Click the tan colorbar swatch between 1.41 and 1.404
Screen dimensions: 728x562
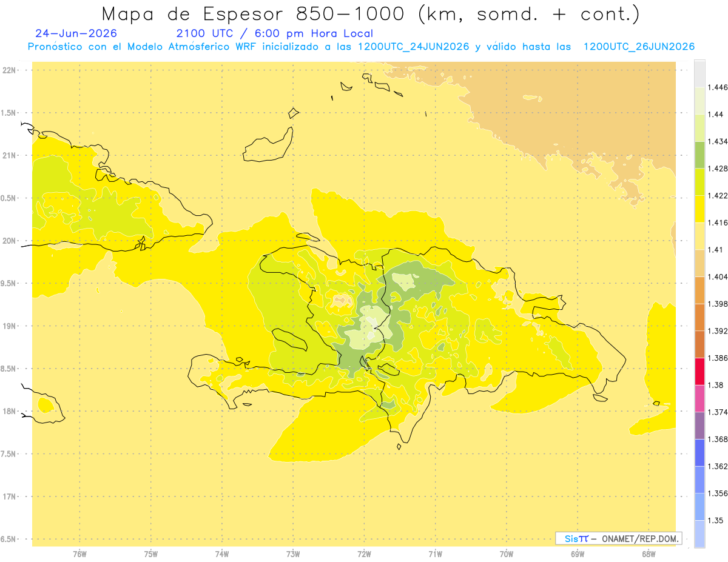[699, 263]
